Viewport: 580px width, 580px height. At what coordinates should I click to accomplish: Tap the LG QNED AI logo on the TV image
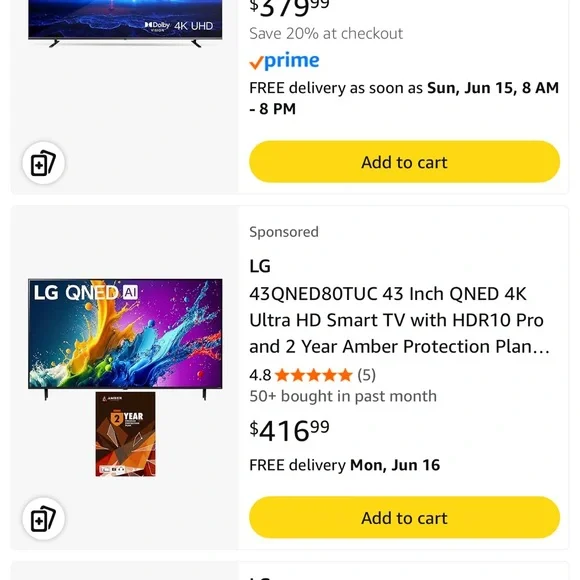pyautogui.click(x=86, y=293)
